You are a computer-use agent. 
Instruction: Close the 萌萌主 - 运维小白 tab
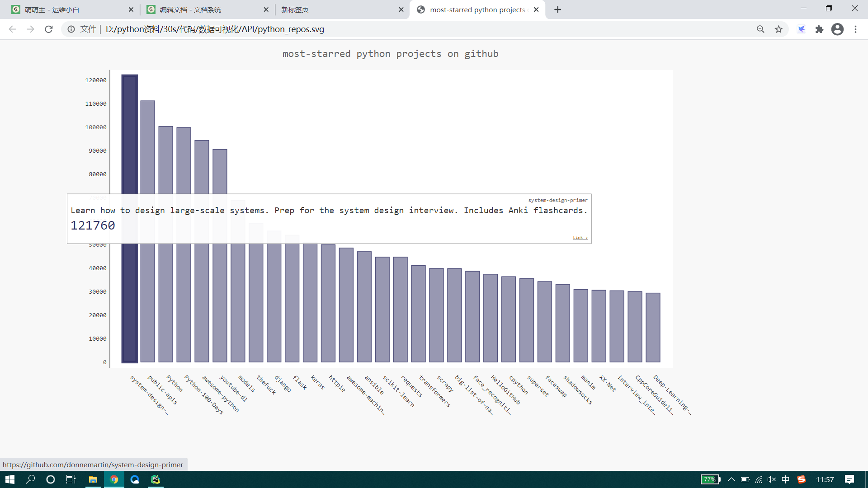click(131, 9)
